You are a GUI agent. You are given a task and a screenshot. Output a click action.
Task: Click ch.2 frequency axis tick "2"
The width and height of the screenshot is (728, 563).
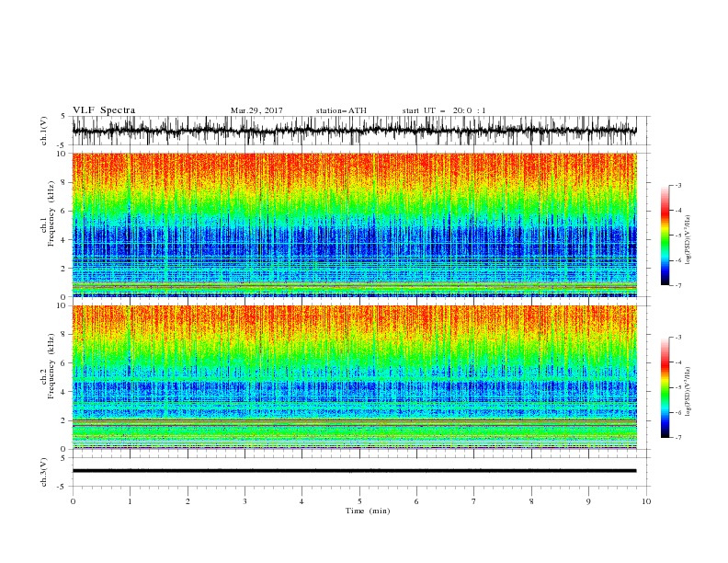(63, 420)
